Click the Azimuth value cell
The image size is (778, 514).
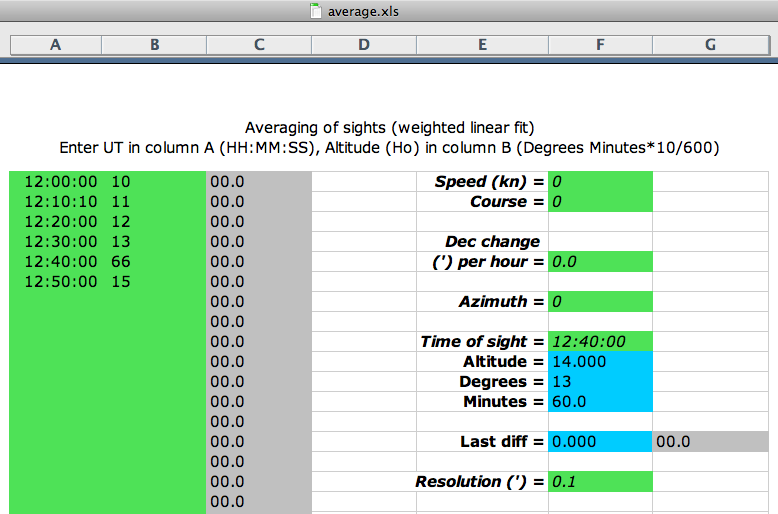(x=600, y=302)
